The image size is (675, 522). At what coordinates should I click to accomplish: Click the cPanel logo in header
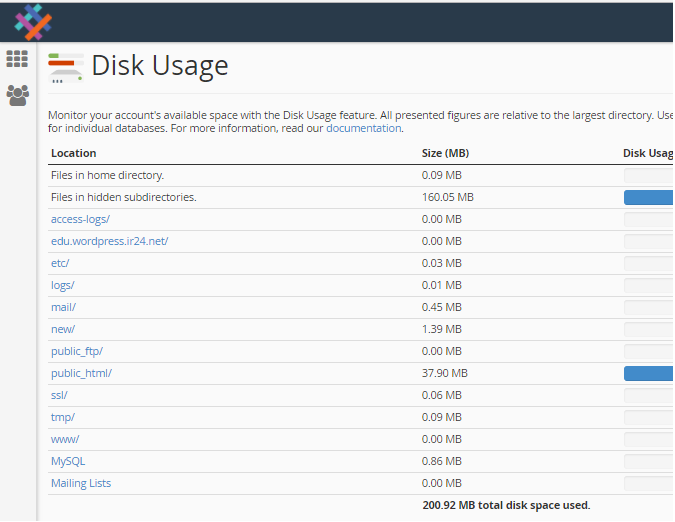(33, 22)
